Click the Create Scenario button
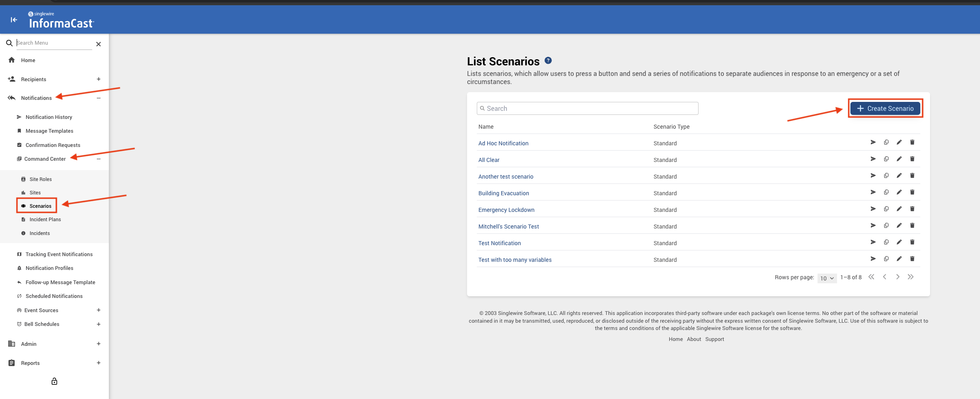The width and height of the screenshot is (980, 399). 885,108
